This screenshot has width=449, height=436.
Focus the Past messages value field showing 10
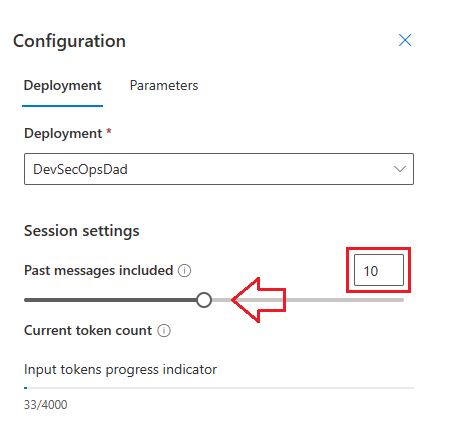tap(379, 270)
